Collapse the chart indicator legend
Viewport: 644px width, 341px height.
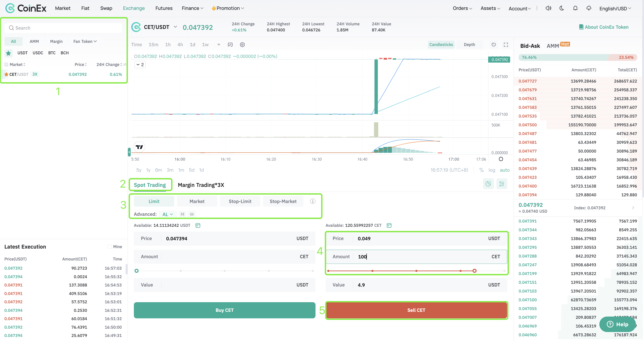pyautogui.click(x=140, y=65)
